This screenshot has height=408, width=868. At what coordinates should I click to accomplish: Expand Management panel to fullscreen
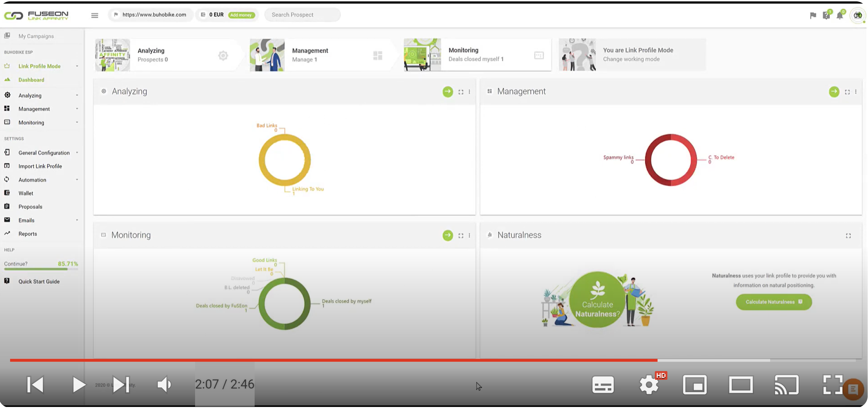pyautogui.click(x=847, y=92)
